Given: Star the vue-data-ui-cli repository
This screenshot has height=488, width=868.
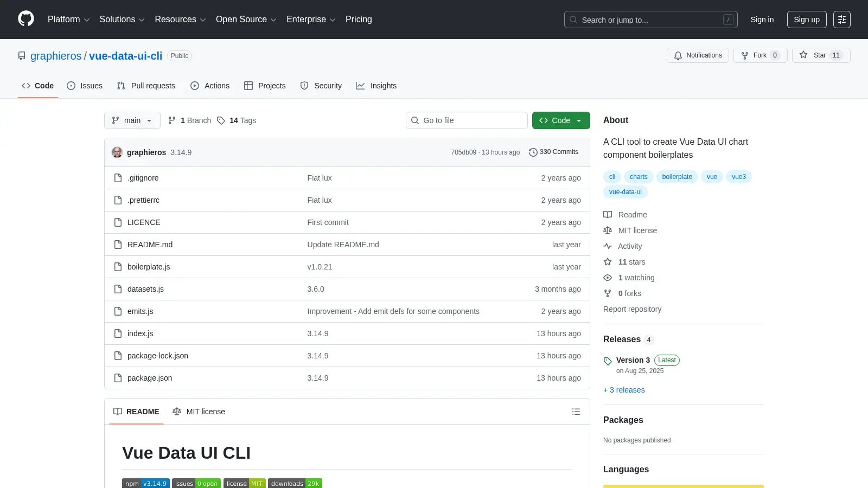Looking at the screenshot, I should pyautogui.click(x=821, y=55).
